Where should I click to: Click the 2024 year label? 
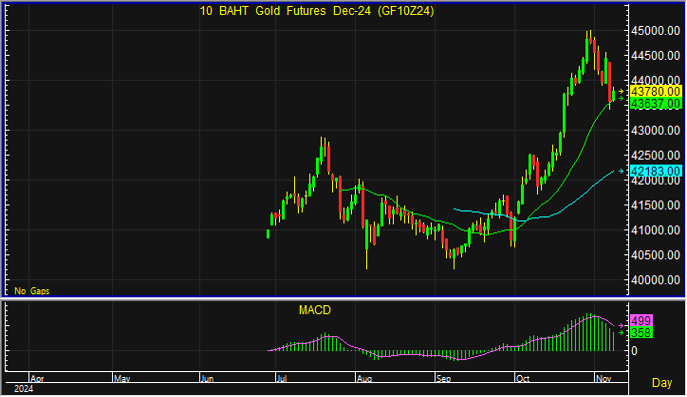click(x=23, y=389)
